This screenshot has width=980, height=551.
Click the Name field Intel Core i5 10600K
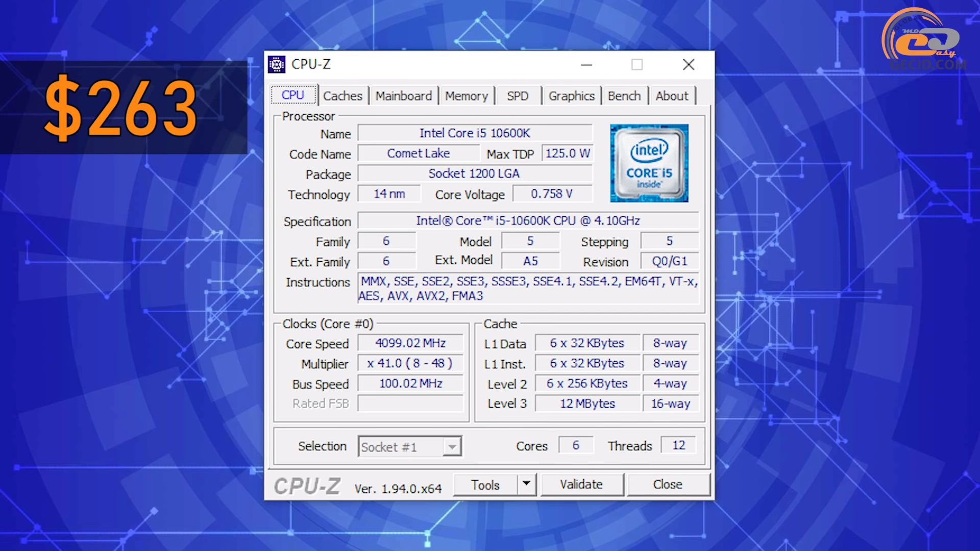475,133
